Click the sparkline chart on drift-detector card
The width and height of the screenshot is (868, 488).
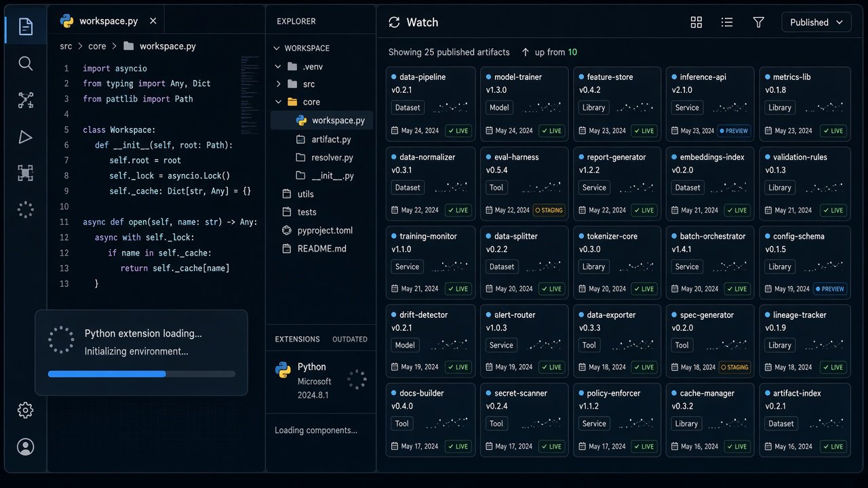point(450,344)
